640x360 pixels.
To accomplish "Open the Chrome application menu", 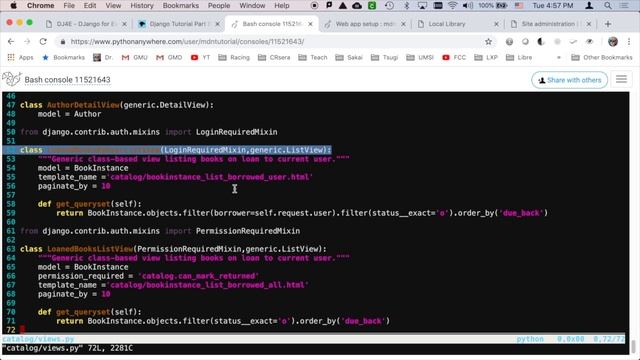I will click(x=40, y=6).
